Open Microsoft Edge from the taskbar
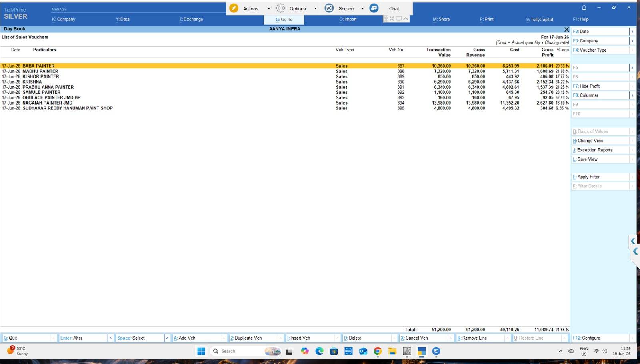640x364 pixels. (x=319, y=351)
